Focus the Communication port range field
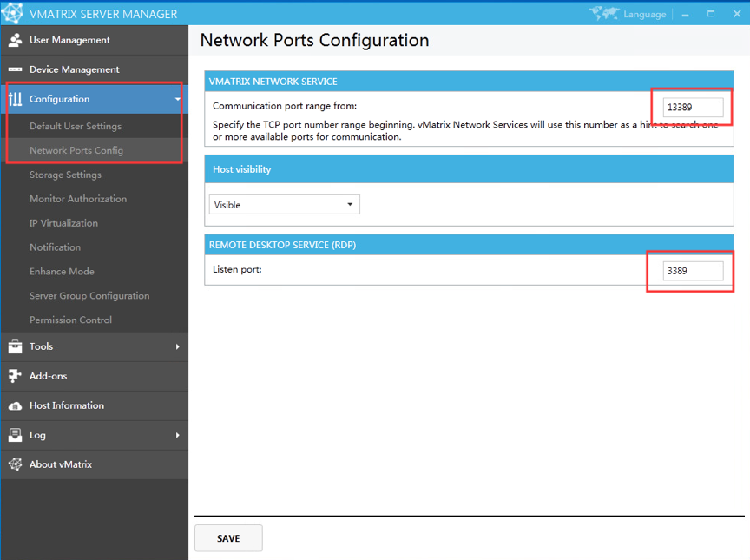The height and width of the screenshot is (560, 750). (693, 107)
